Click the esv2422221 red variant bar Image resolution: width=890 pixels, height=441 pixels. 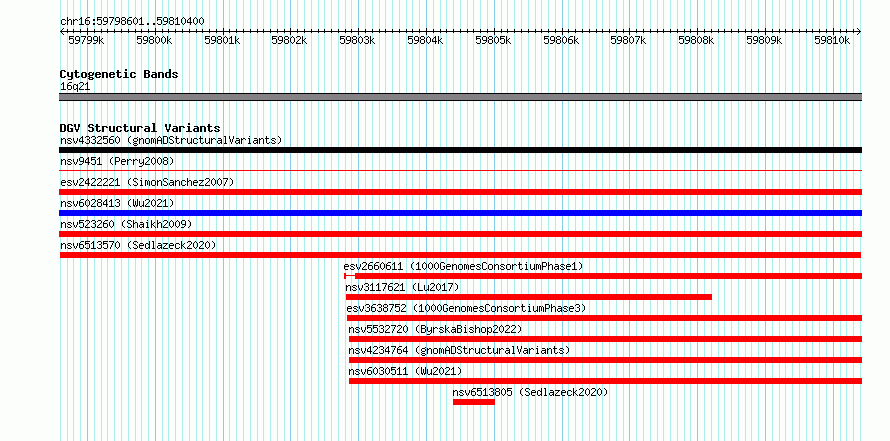[x=460, y=192]
